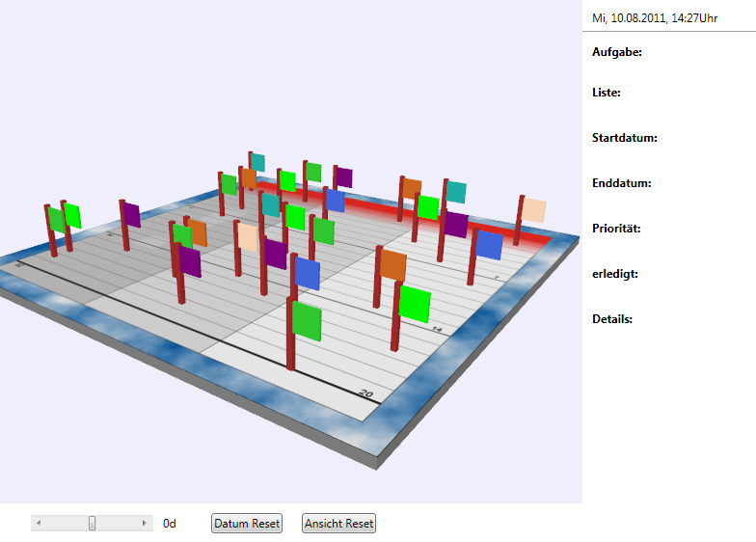Click the slider's right arrow
756x542 pixels.
(145, 523)
